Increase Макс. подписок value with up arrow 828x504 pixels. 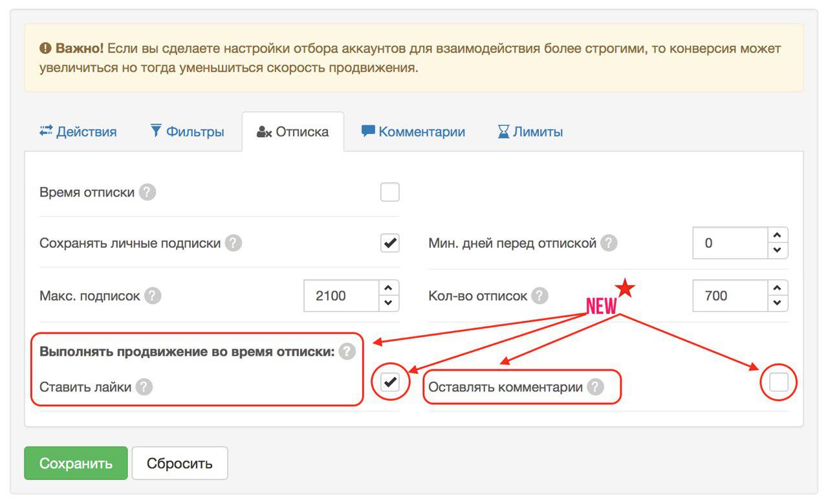pos(388,288)
